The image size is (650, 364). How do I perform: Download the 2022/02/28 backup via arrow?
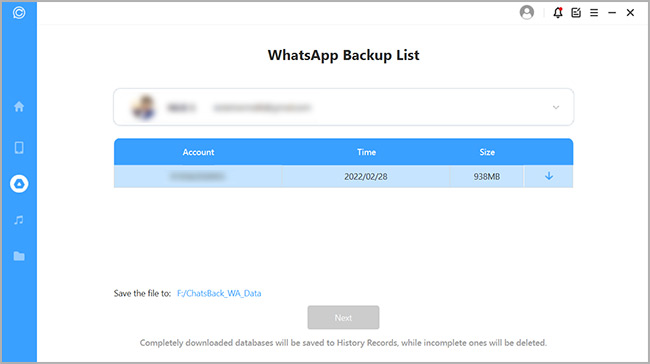coord(549,176)
